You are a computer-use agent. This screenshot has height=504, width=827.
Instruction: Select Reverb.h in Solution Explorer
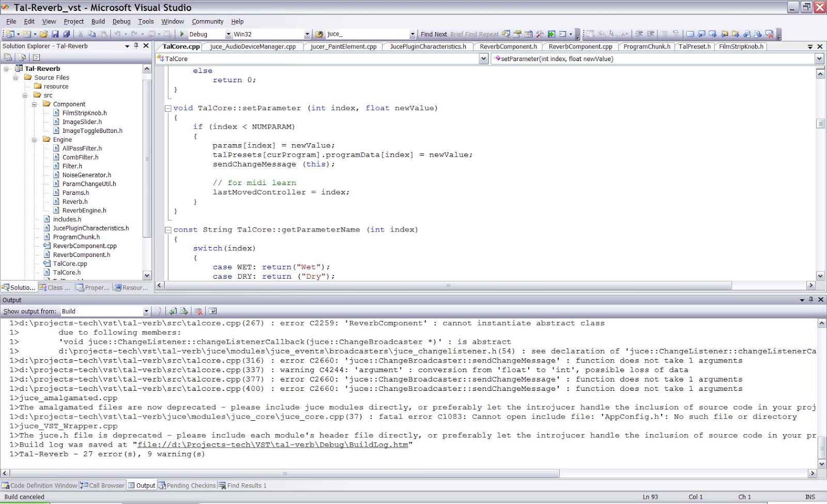tap(74, 201)
